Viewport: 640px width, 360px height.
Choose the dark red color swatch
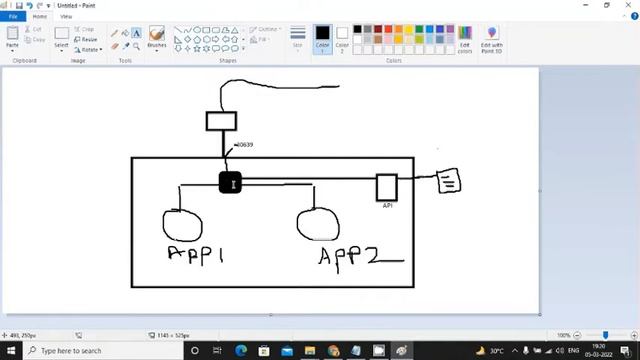378,29
